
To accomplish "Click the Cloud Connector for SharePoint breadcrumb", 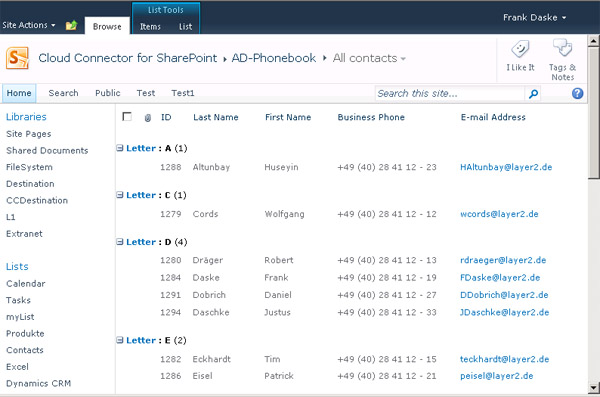I will tap(128, 58).
